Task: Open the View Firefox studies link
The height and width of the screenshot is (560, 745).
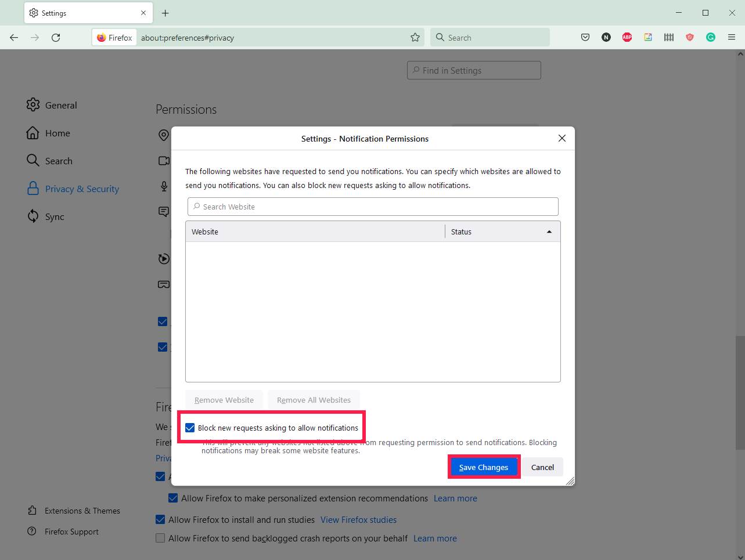Action: [x=358, y=519]
